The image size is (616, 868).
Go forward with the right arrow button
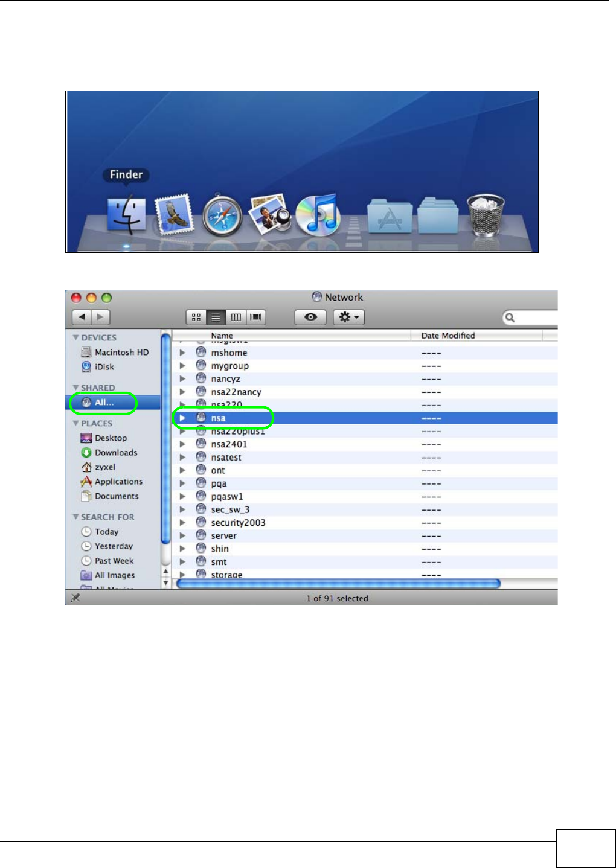(x=100, y=317)
